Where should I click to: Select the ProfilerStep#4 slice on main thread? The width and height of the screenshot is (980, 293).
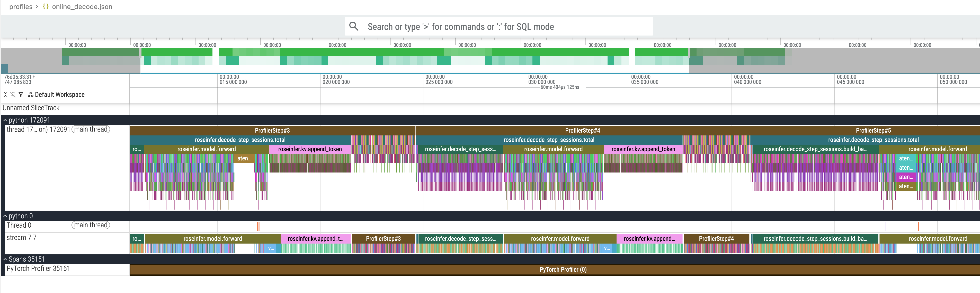pyautogui.click(x=582, y=131)
